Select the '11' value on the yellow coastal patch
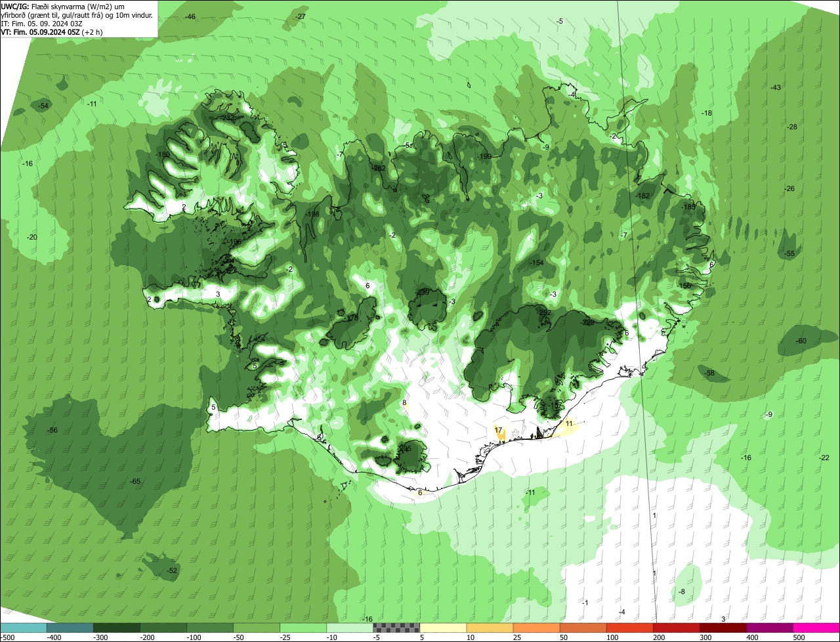 click(x=569, y=423)
